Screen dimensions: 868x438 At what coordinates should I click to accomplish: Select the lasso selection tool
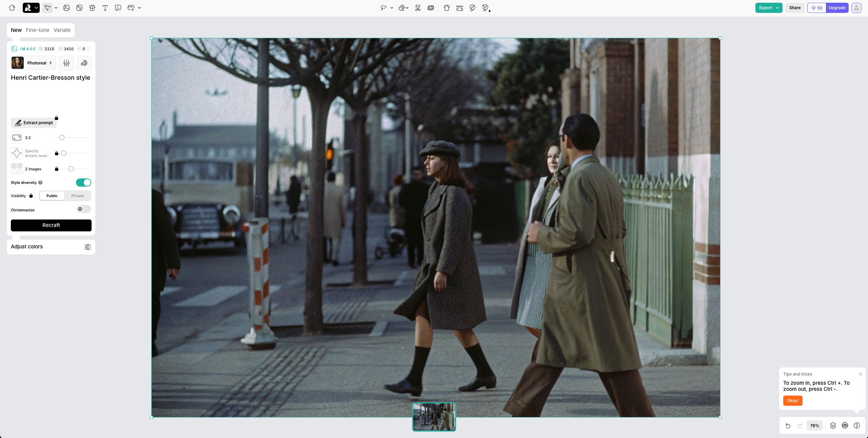(383, 8)
